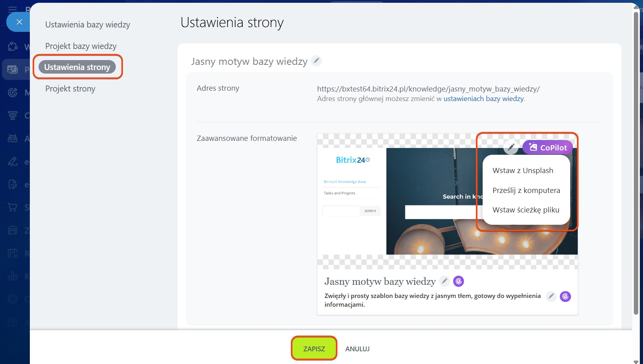Save changes with the ZAPISZ button
This screenshot has height=364, width=643.
click(x=314, y=348)
